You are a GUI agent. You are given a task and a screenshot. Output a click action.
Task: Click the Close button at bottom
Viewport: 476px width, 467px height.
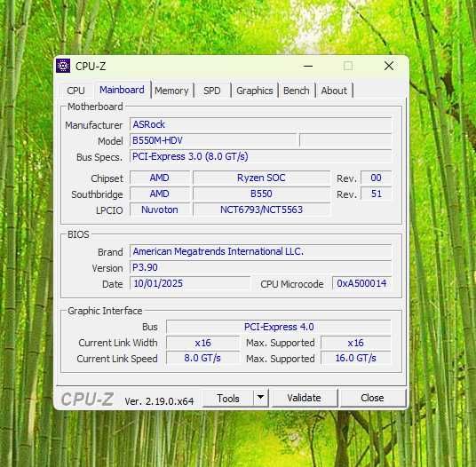point(372,398)
